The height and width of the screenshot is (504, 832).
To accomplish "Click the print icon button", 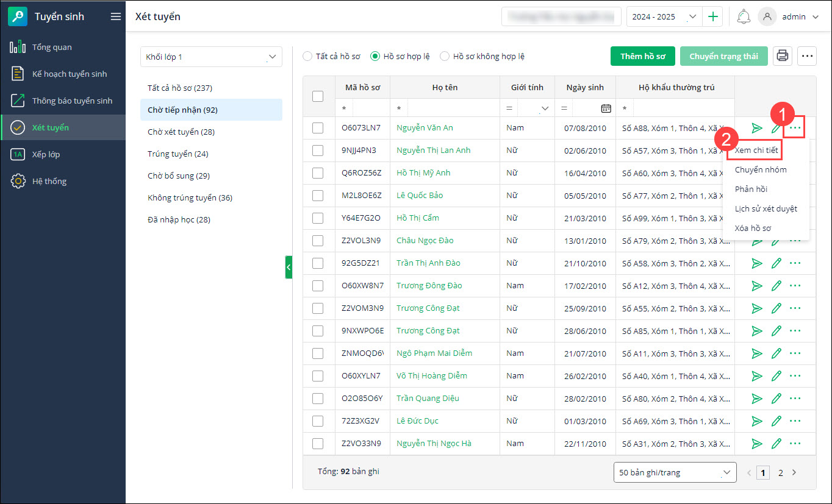I will [783, 56].
